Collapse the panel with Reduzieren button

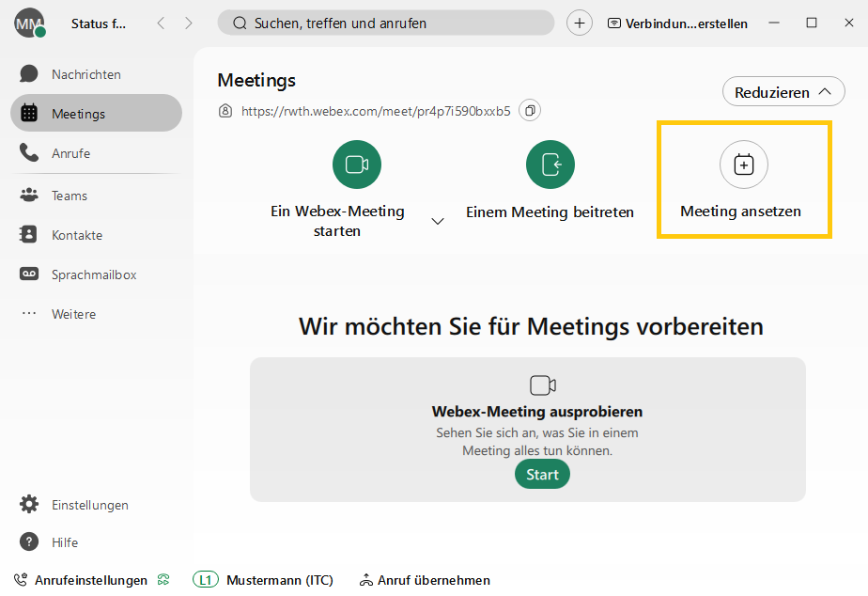pyautogui.click(x=783, y=92)
